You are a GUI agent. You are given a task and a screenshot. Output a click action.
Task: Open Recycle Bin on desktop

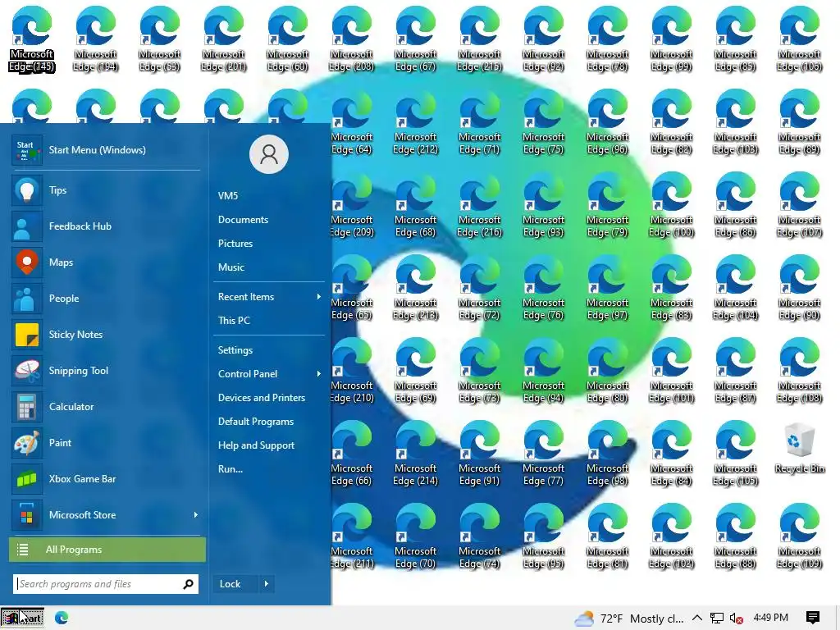click(799, 449)
